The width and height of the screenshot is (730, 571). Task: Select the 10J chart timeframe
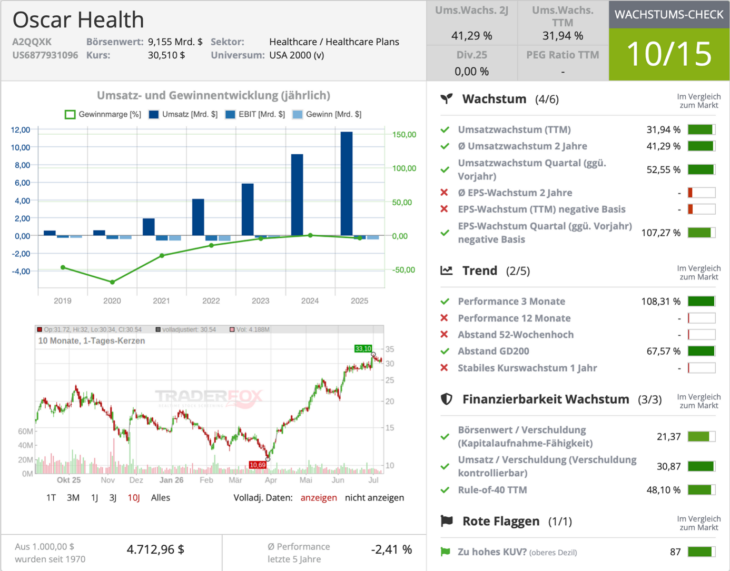pos(134,497)
